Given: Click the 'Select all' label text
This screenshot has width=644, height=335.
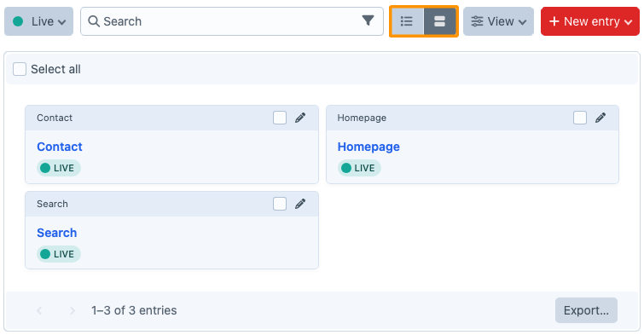Looking at the screenshot, I should (x=55, y=69).
